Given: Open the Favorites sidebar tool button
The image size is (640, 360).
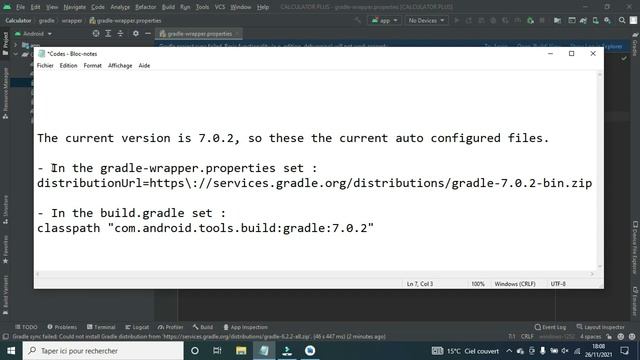Looking at the screenshot, I should (x=5, y=249).
